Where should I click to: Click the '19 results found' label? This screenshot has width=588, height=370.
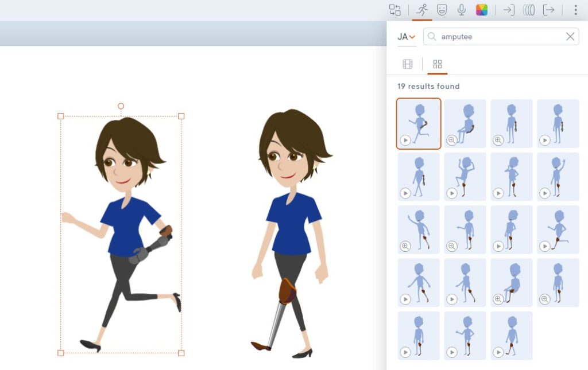tap(428, 86)
